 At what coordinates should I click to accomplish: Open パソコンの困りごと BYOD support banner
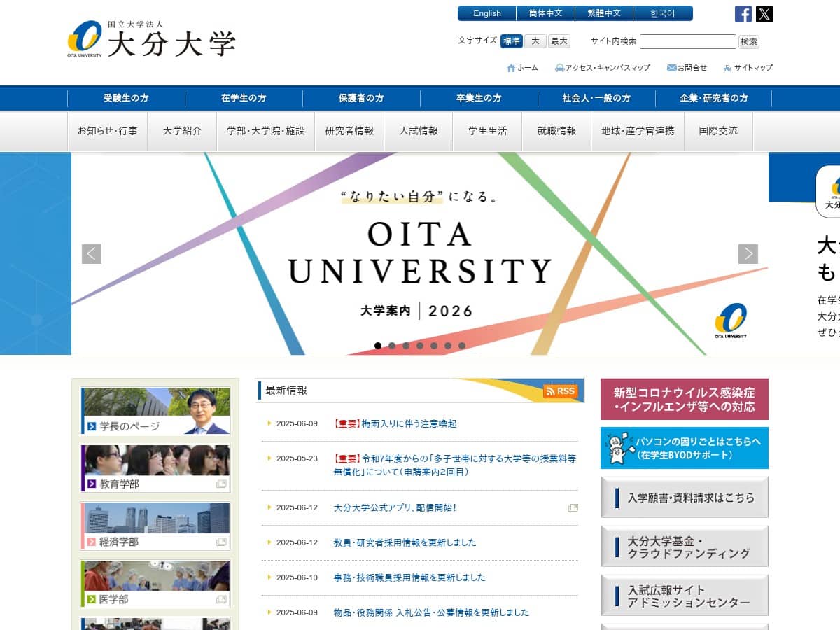(685, 448)
